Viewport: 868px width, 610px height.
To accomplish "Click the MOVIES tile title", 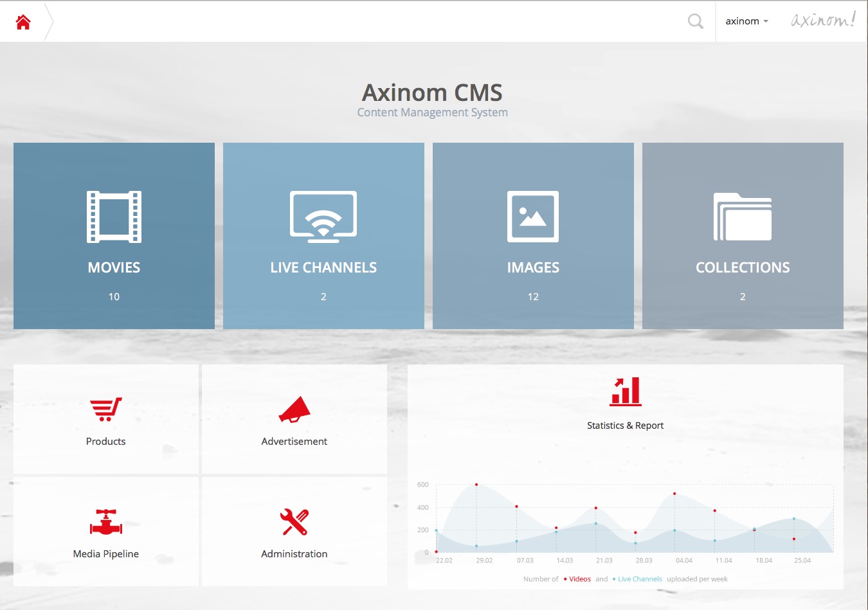I will click(x=114, y=267).
